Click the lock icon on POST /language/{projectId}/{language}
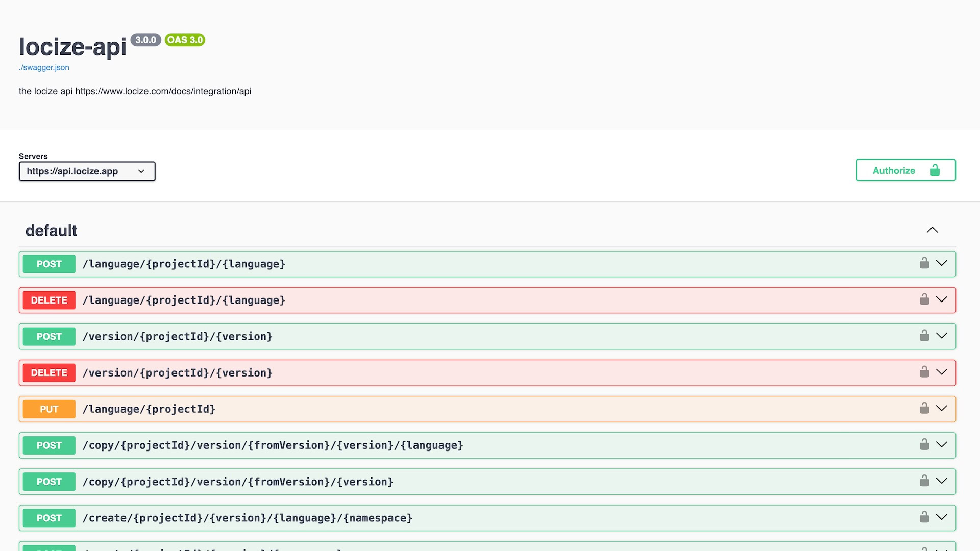 pyautogui.click(x=924, y=263)
